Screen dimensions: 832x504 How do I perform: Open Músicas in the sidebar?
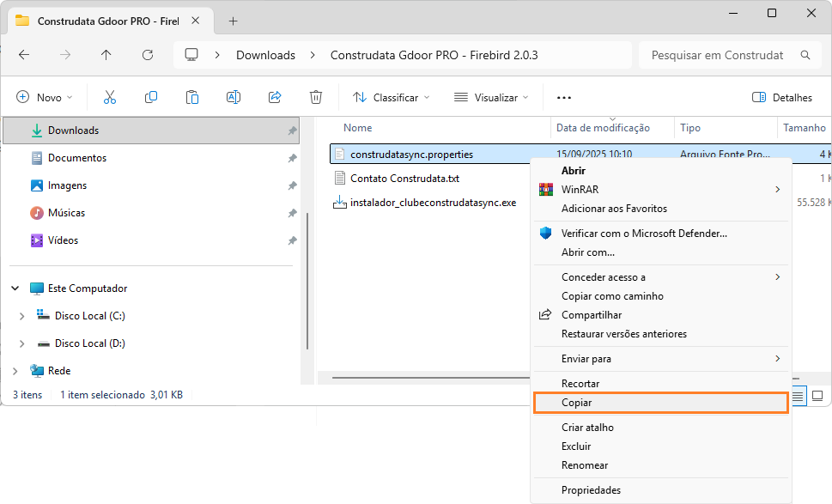tap(66, 213)
